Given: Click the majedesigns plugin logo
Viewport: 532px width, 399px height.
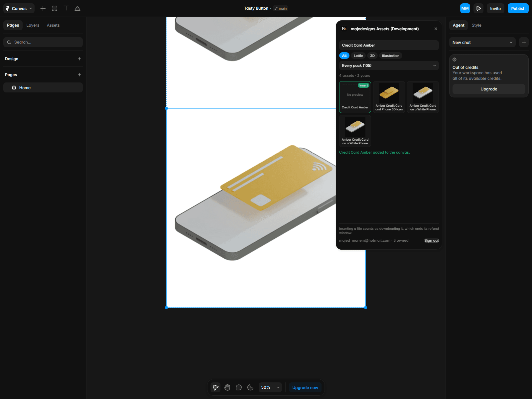Looking at the screenshot, I should tap(344, 29).
